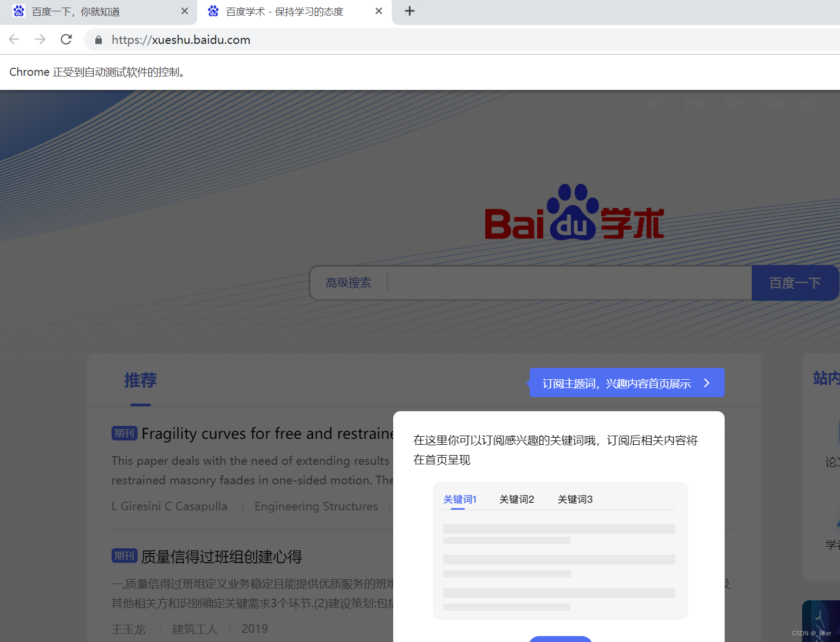Click 期刊 badge on 质量信得过 entry
This screenshot has width=840, height=642.
tap(125, 556)
